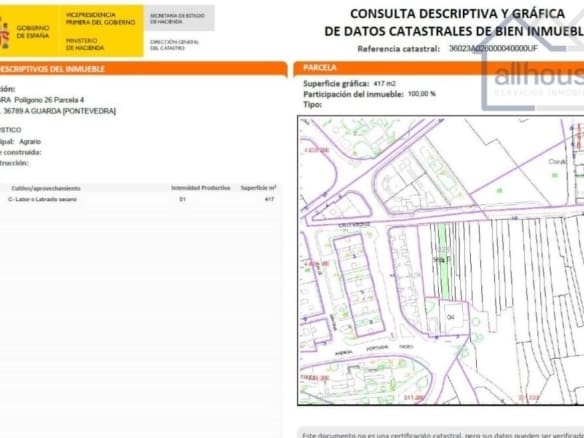Click the Intensidad Productiva column header
This screenshot has height=438, width=584.
click(x=201, y=188)
